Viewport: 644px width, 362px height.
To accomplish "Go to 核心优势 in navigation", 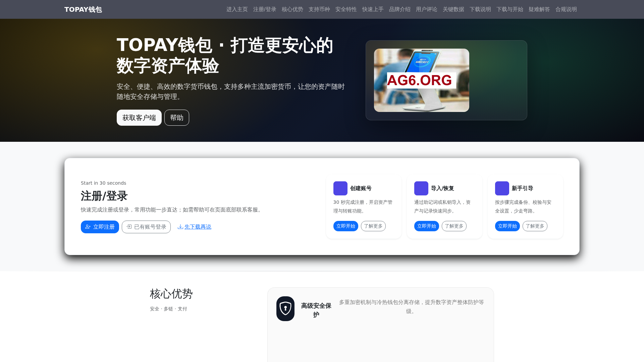I will 292,9.
